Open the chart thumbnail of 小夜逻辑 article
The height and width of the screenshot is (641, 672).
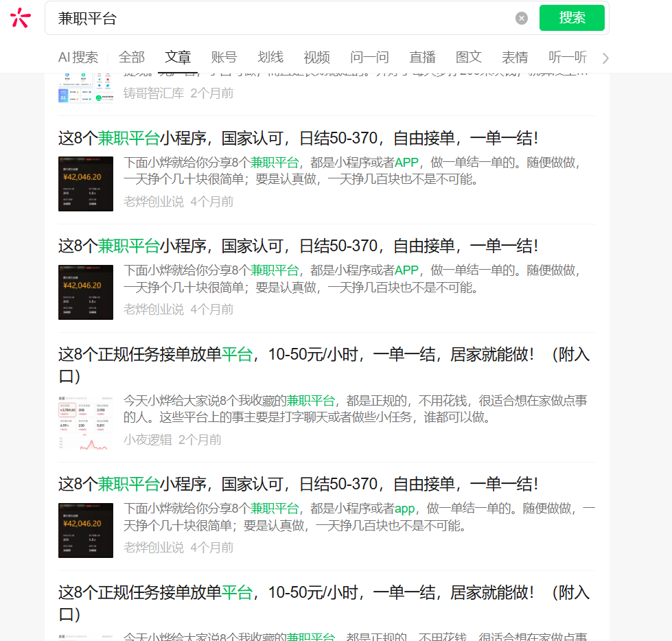pos(86,422)
